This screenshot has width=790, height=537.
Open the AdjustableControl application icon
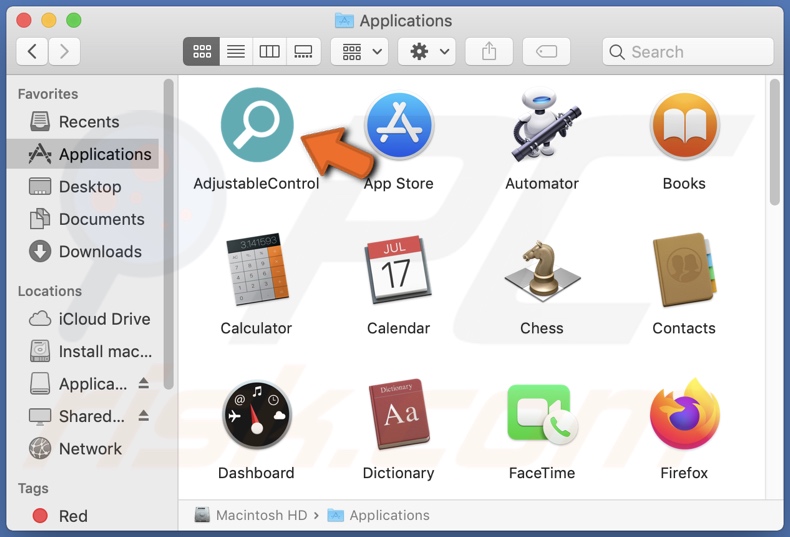click(257, 124)
